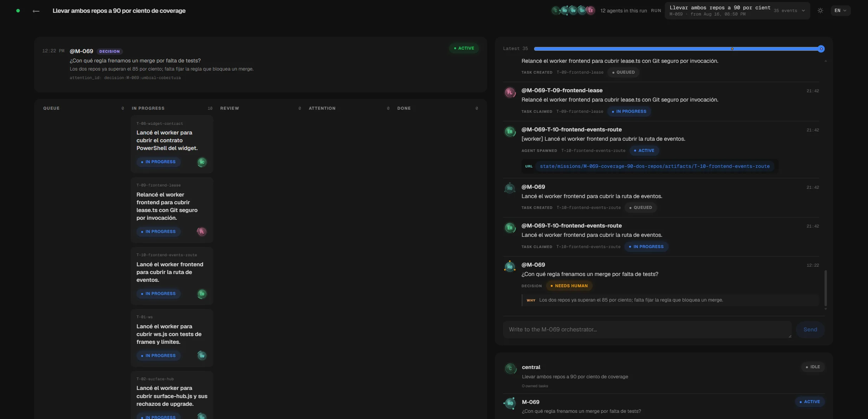
Task: Click the 0W agent avatar in header
Action: pyautogui.click(x=573, y=10)
